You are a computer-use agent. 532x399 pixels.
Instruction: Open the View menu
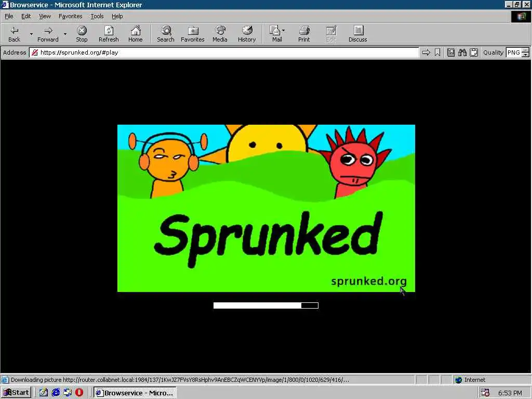point(45,16)
